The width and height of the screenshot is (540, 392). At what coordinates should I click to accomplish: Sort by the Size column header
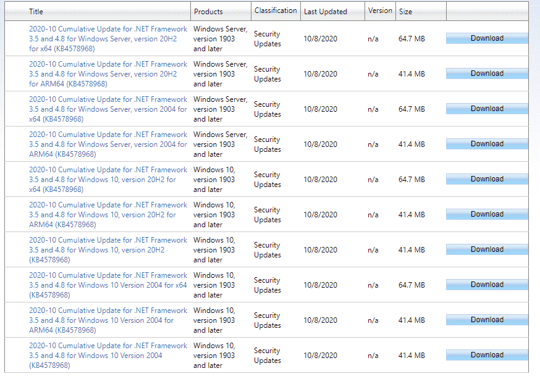tap(405, 12)
